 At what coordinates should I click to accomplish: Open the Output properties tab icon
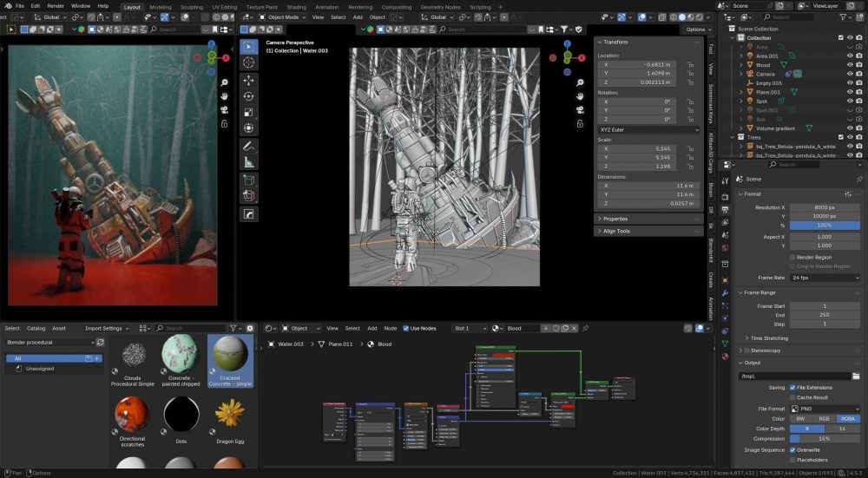click(x=725, y=210)
